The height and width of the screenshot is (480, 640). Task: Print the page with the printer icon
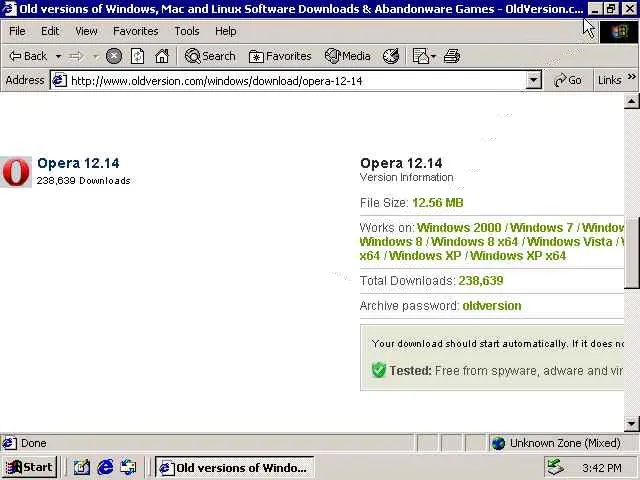point(452,56)
